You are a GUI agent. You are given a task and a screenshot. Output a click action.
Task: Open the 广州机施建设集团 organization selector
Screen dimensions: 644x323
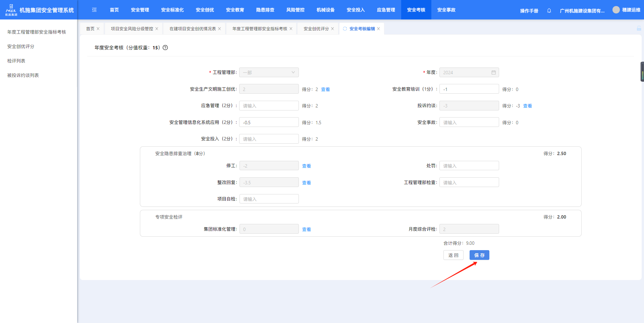pyautogui.click(x=582, y=11)
